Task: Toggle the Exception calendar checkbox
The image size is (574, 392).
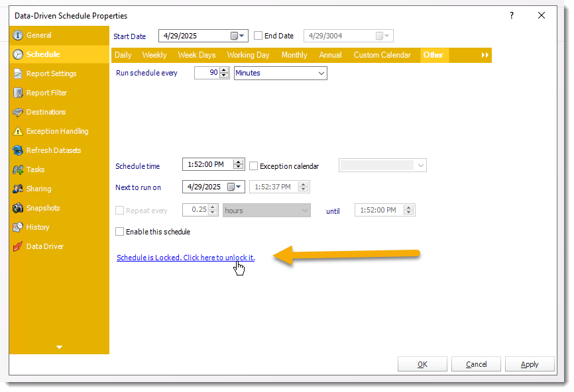Action: (x=253, y=166)
